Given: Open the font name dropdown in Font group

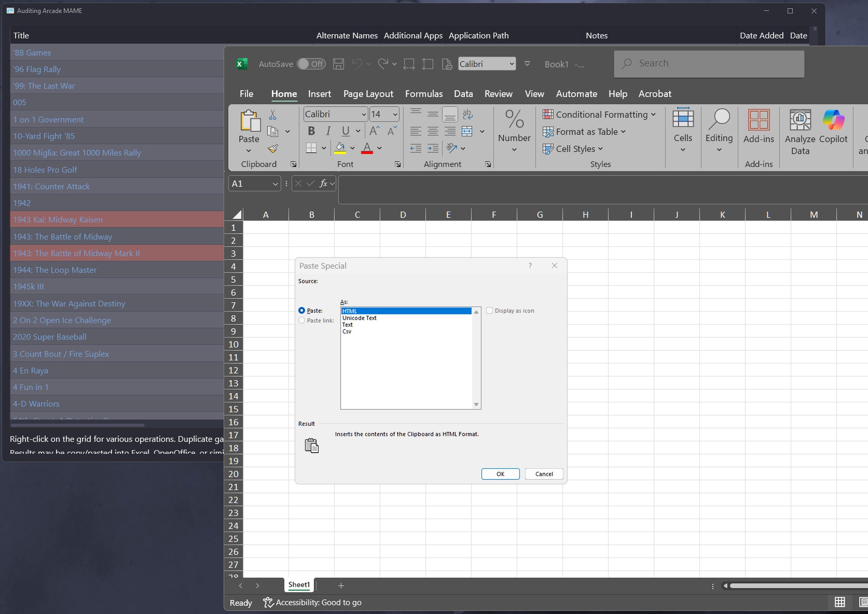Looking at the screenshot, I should pyautogui.click(x=364, y=114).
